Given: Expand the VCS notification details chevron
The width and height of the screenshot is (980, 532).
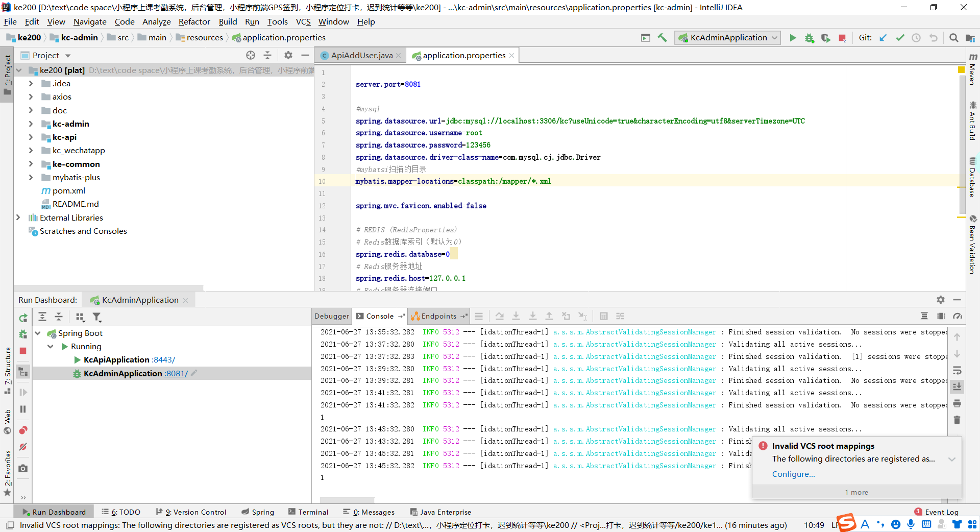Looking at the screenshot, I should pyautogui.click(x=951, y=459).
